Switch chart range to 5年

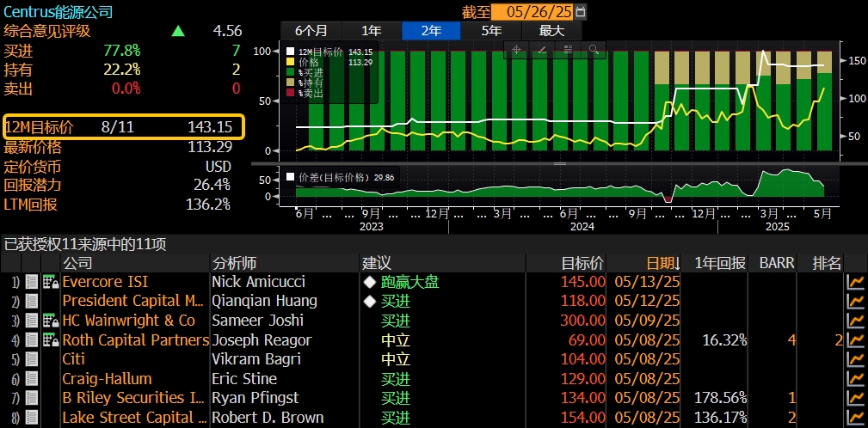491,30
